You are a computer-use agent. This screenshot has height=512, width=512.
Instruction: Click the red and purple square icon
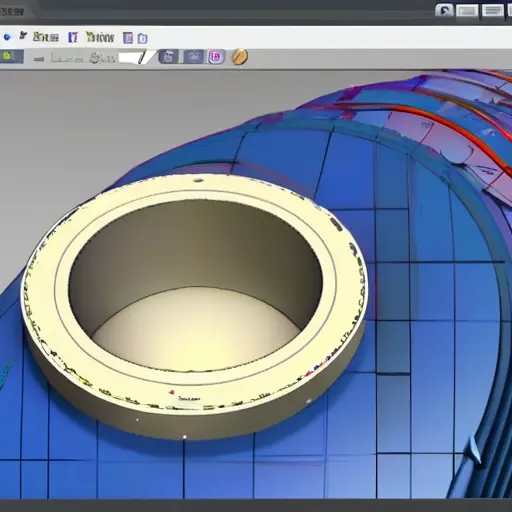point(128,38)
